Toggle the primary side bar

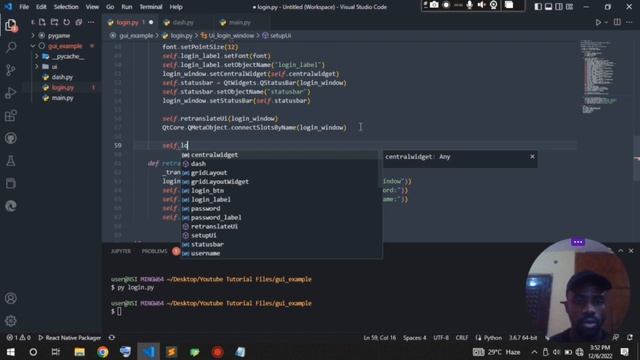[x=538, y=7]
